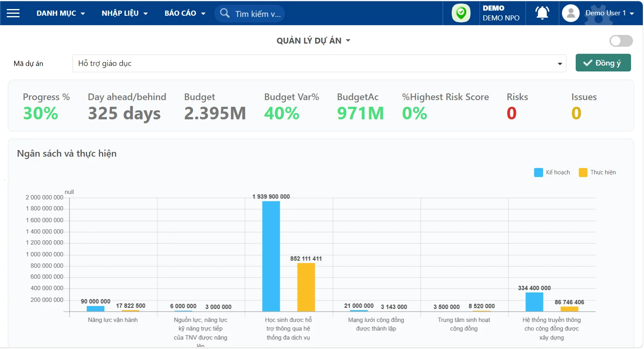
Task: Click the 852 111 411 actual bar
Action: 306,287
